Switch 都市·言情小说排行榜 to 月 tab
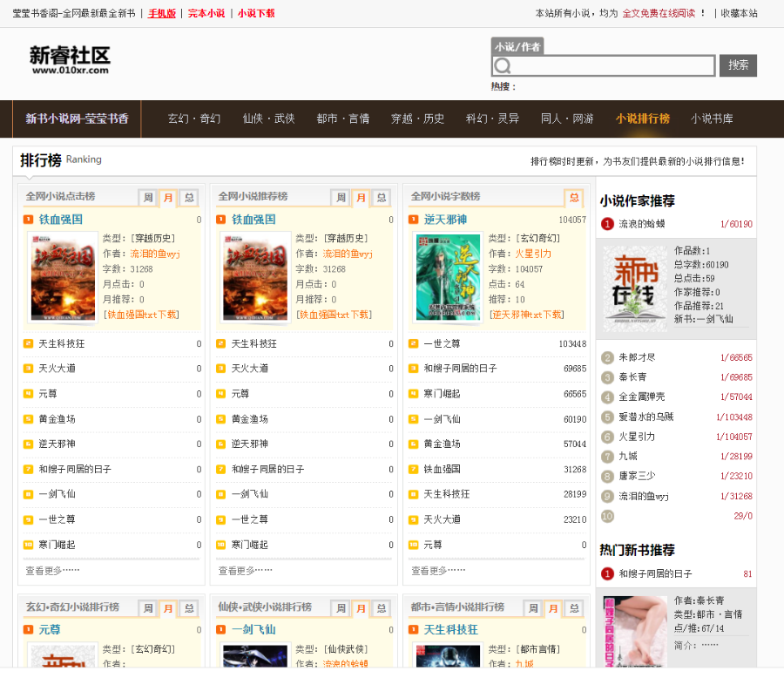The width and height of the screenshot is (784, 678). (553, 608)
